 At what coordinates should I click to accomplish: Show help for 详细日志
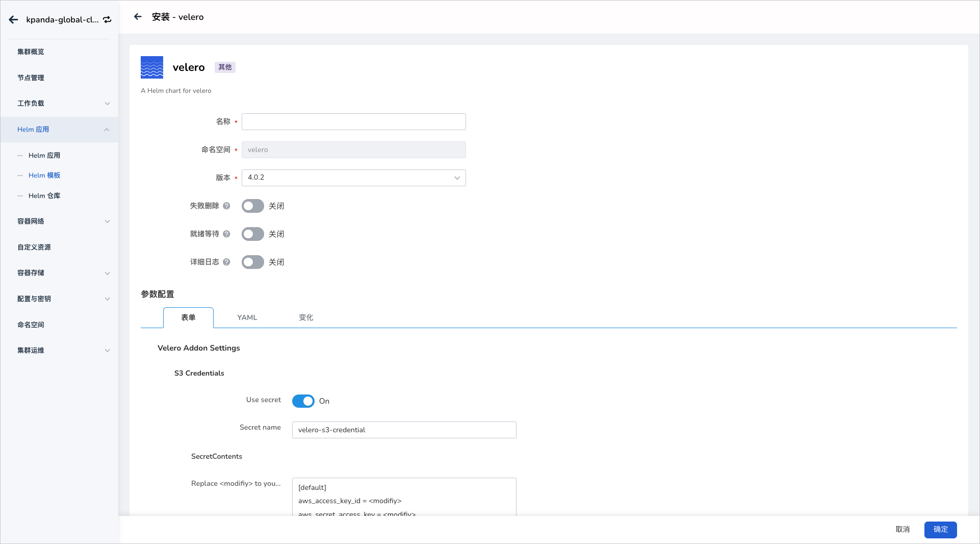(x=226, y=262)
